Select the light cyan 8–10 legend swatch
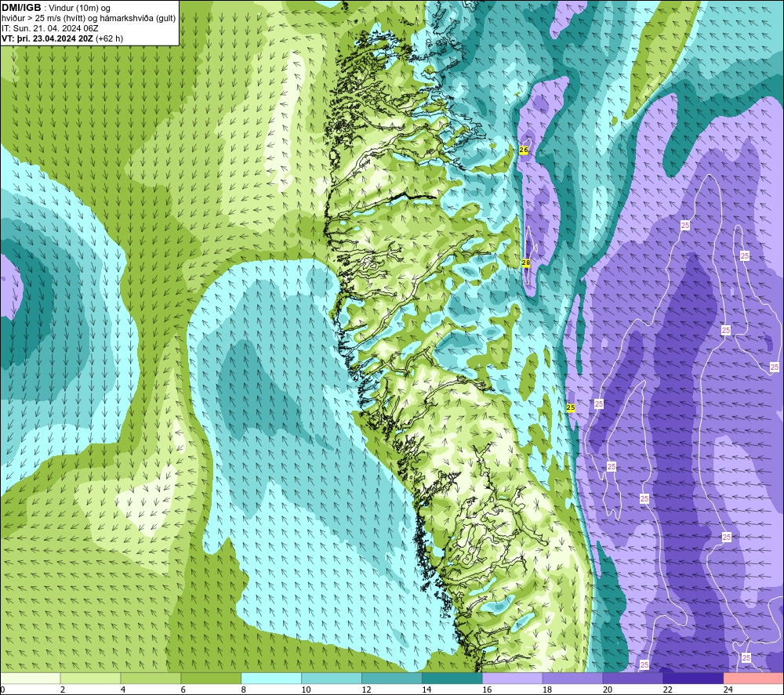Screen dimensions: 784x695 pos(271,679)
